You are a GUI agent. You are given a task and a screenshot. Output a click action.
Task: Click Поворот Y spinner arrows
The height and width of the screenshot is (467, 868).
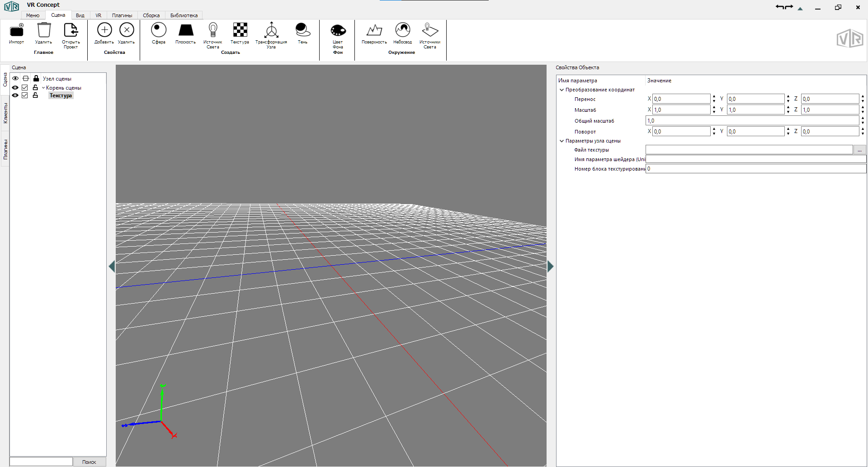788,131
